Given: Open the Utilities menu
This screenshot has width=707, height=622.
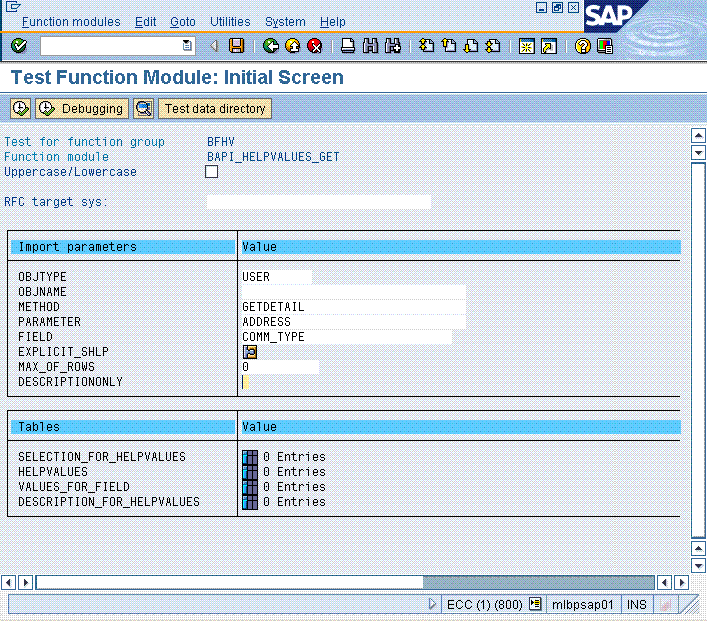Looking at the screenshot, I should point(230,22).
